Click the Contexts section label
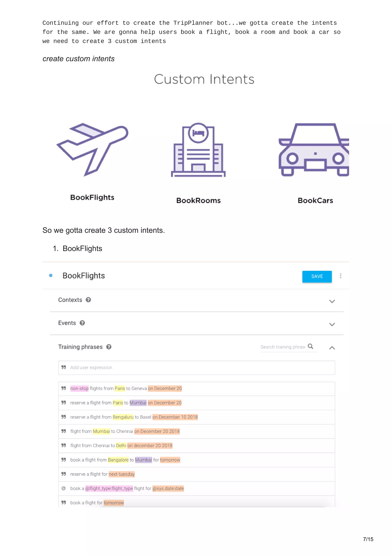The width and height of the screenshot is (392, 555). [x=70, y=300]
